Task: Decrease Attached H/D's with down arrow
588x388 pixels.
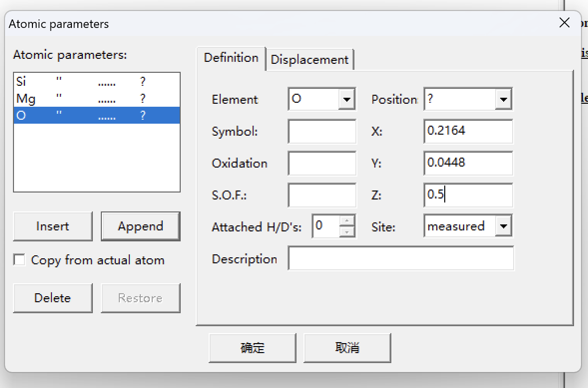Action: [x=348, y=231]
